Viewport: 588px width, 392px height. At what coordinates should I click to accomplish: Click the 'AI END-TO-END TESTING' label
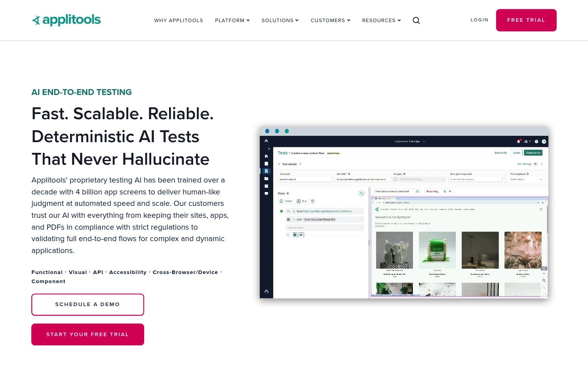(82, 92)
